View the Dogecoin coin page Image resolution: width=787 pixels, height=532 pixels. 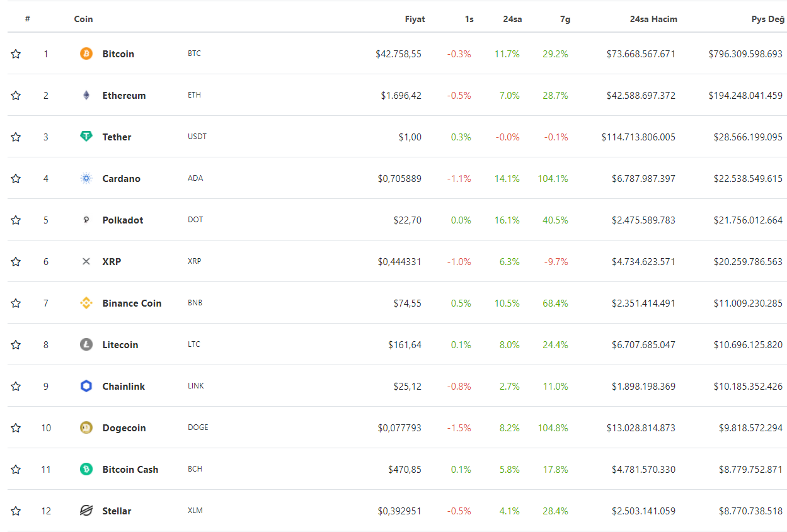(124, 428)
